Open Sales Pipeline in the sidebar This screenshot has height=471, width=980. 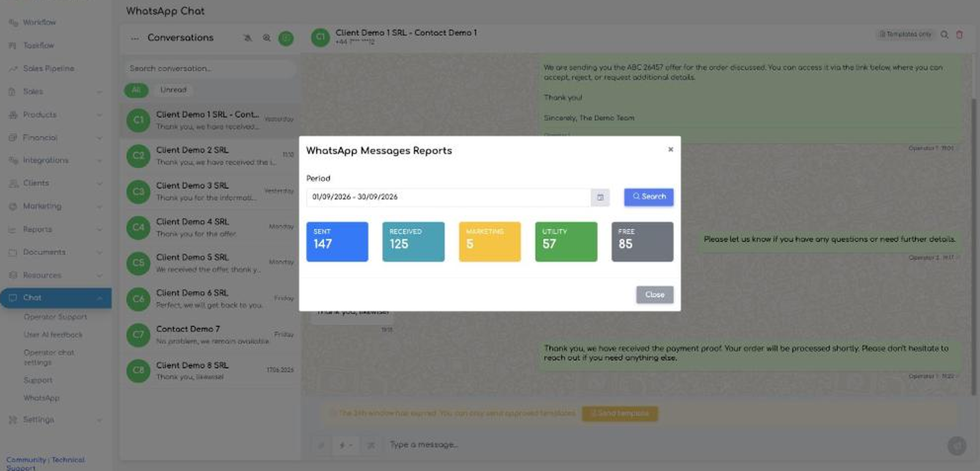click(48, 69)
